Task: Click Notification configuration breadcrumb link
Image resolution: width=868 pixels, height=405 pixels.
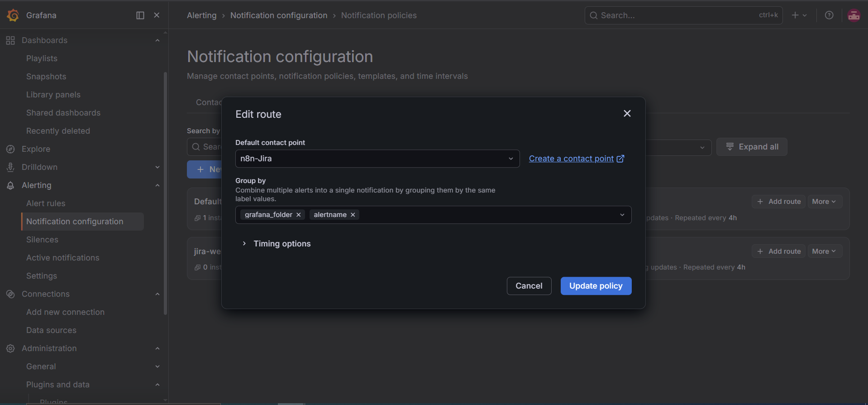Action: (279, 15)
